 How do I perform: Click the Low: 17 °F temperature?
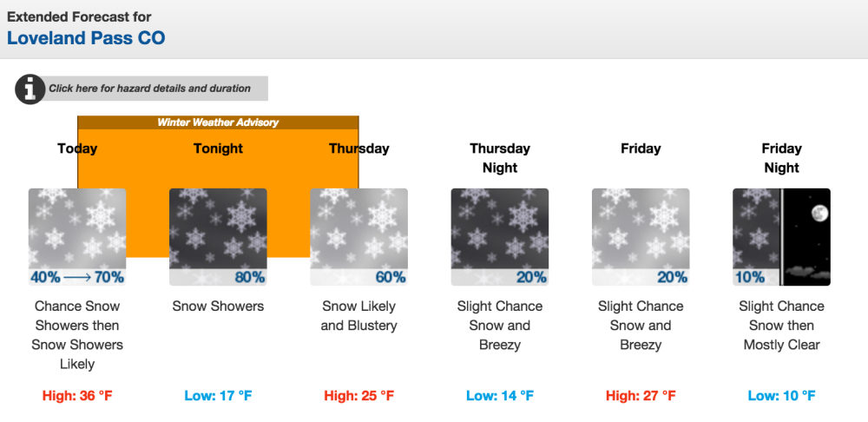tap(218, 396)
